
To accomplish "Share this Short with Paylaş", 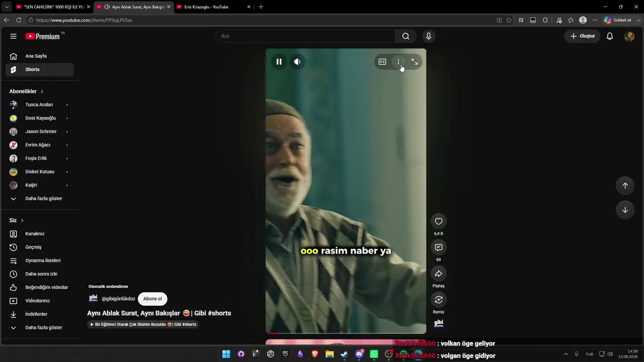I will point(439,274).
